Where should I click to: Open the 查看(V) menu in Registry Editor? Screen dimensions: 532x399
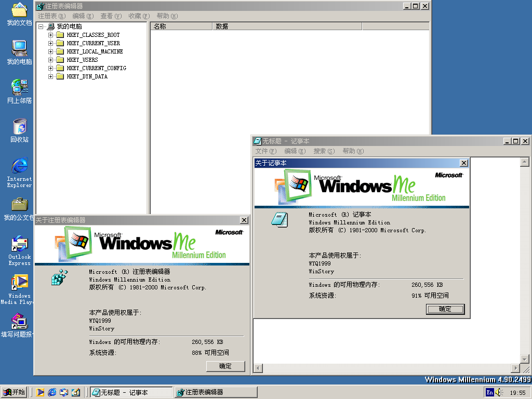point(111,16)
